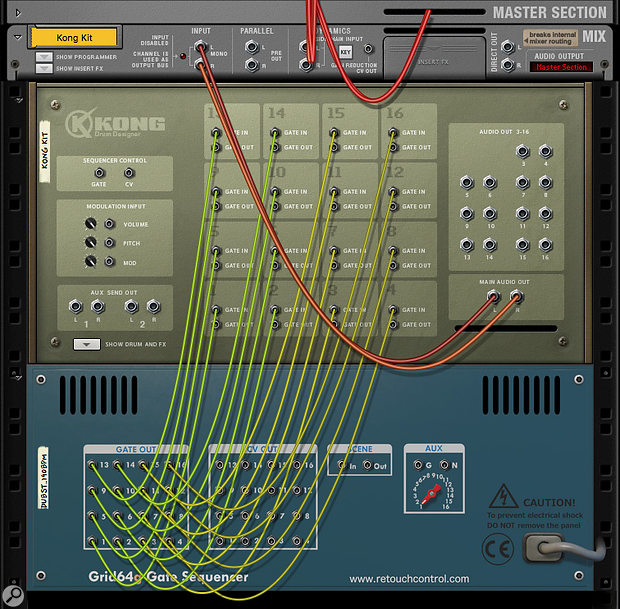Click the Gain Reduction CV Out jack
This screenshot has height=609, width=620.
click(368, 49)
